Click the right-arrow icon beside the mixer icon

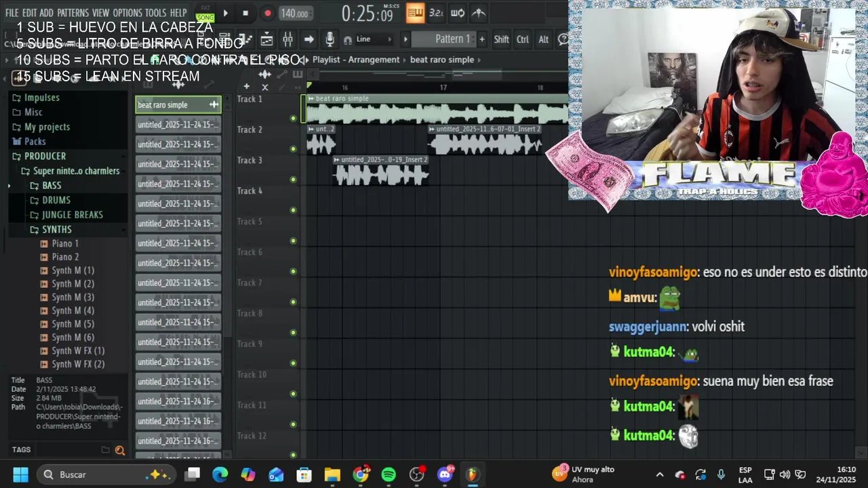click(309, 39)
